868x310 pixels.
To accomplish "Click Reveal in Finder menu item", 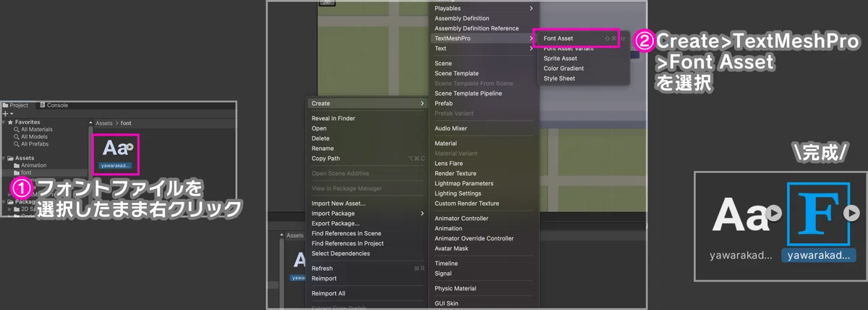I will [x=333, y=118].
